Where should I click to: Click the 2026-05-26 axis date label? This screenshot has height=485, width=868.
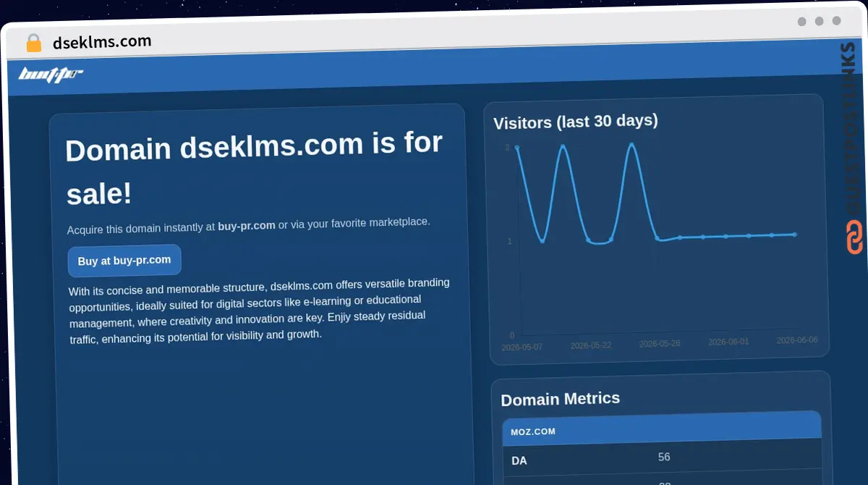point(660,344)
